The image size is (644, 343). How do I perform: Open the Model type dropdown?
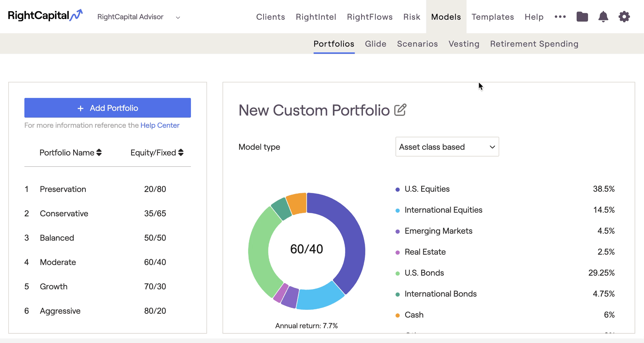[x=447, y=147]
